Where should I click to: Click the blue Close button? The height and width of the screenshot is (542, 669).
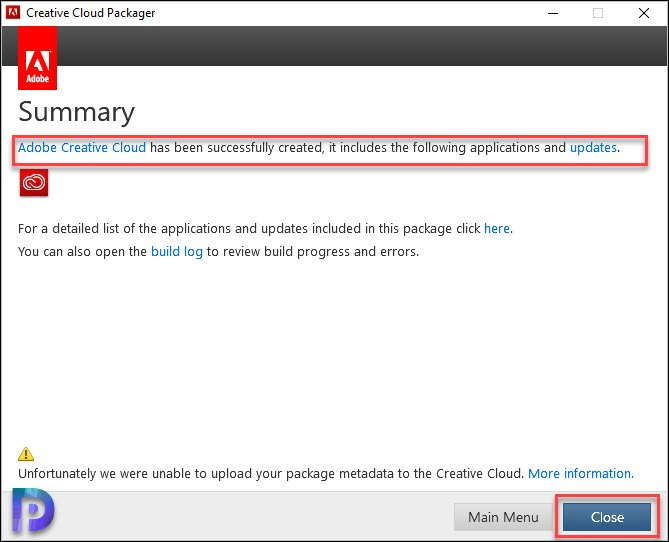click(607, 517)
